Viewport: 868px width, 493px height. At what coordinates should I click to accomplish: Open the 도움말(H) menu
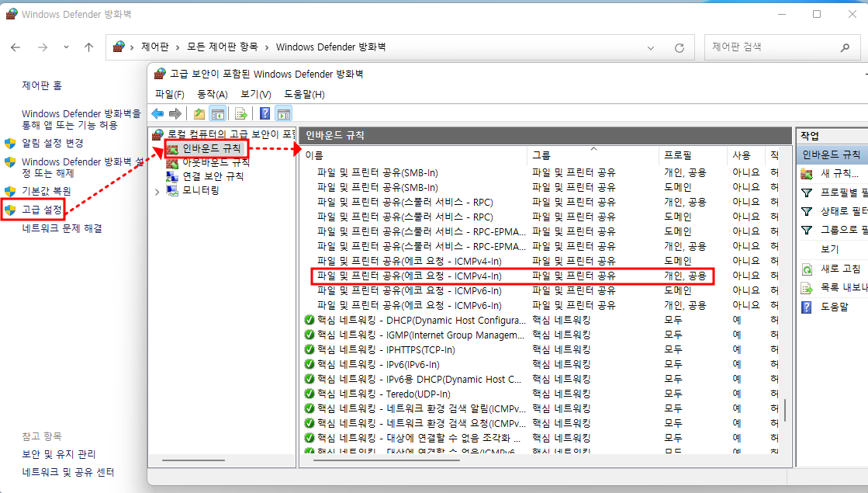(305, 94)
